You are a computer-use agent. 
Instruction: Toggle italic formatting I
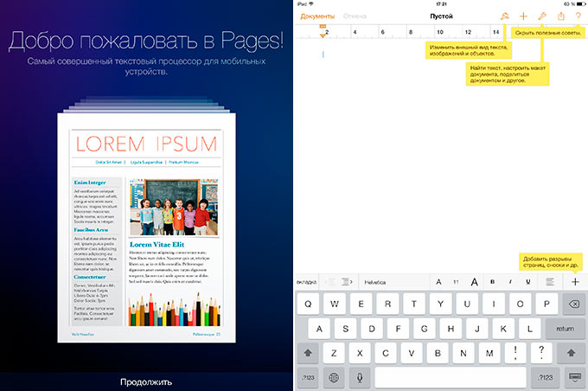click(x=510, y=282)
